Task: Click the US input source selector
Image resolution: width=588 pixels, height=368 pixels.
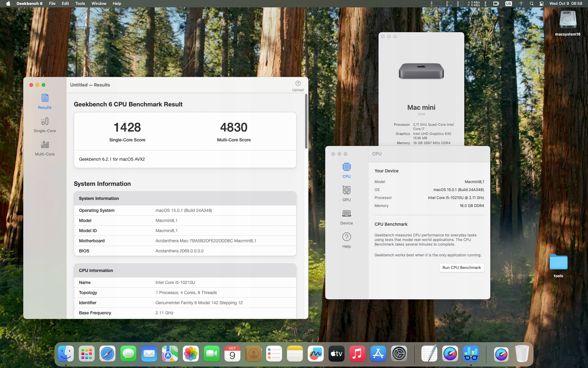Action: pyautogui.click(x=508, y=3)
